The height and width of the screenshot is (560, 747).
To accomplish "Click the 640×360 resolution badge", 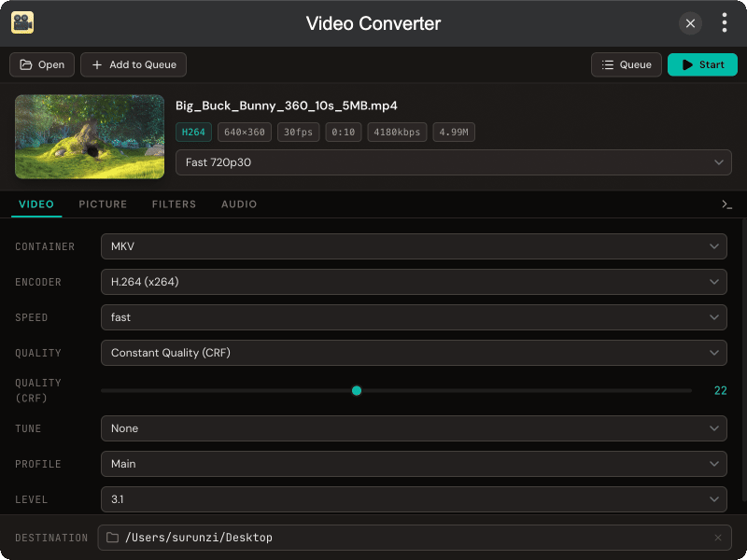I will point(245,133).
